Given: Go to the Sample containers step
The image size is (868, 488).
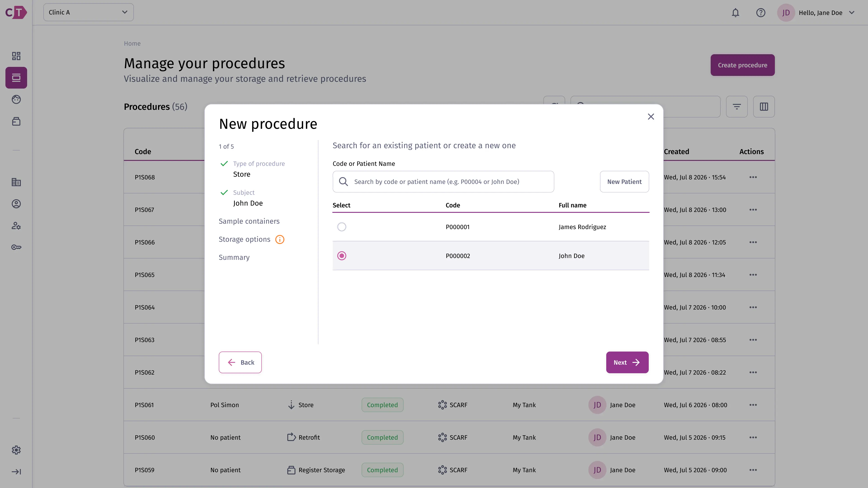Looking at the screenshot, I should click(x=249, y=221).
